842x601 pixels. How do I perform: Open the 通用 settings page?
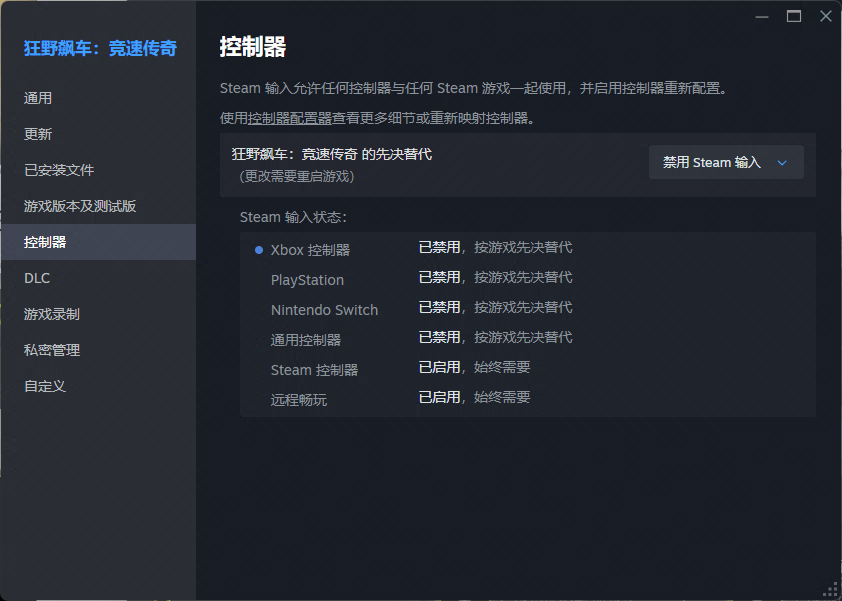point(98,98)
